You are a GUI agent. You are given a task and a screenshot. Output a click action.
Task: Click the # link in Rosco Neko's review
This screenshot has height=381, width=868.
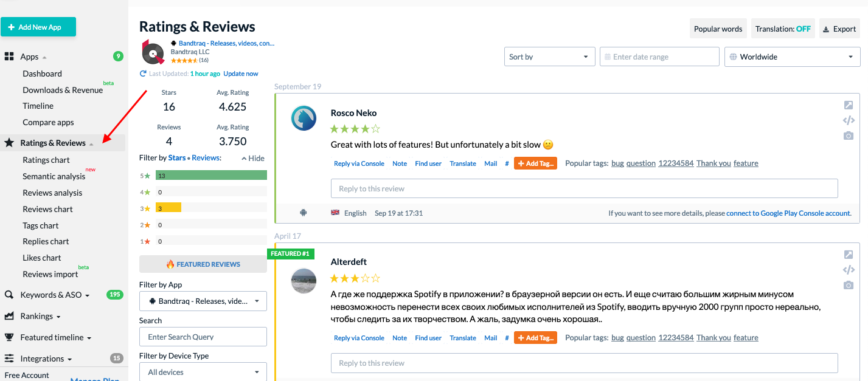point(507,163)
